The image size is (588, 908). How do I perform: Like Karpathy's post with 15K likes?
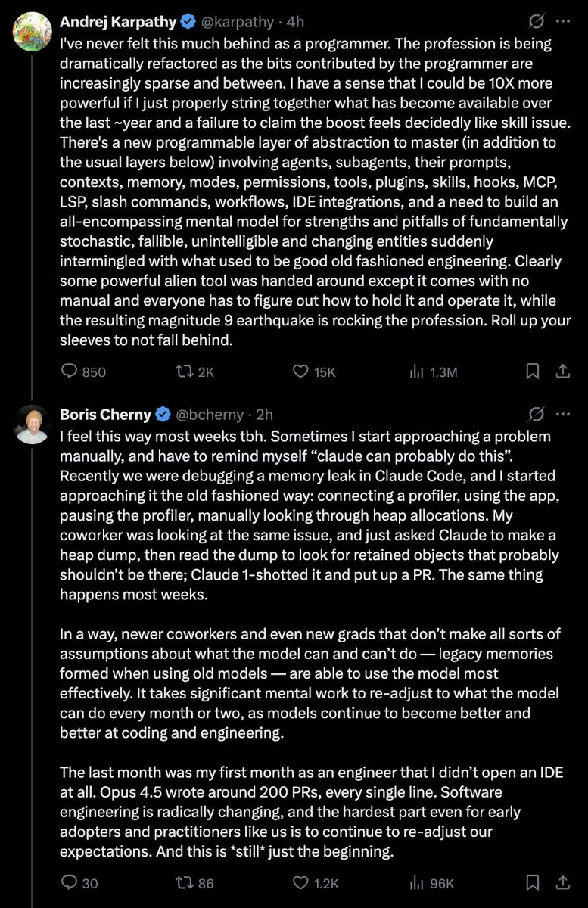click(301, 372)
